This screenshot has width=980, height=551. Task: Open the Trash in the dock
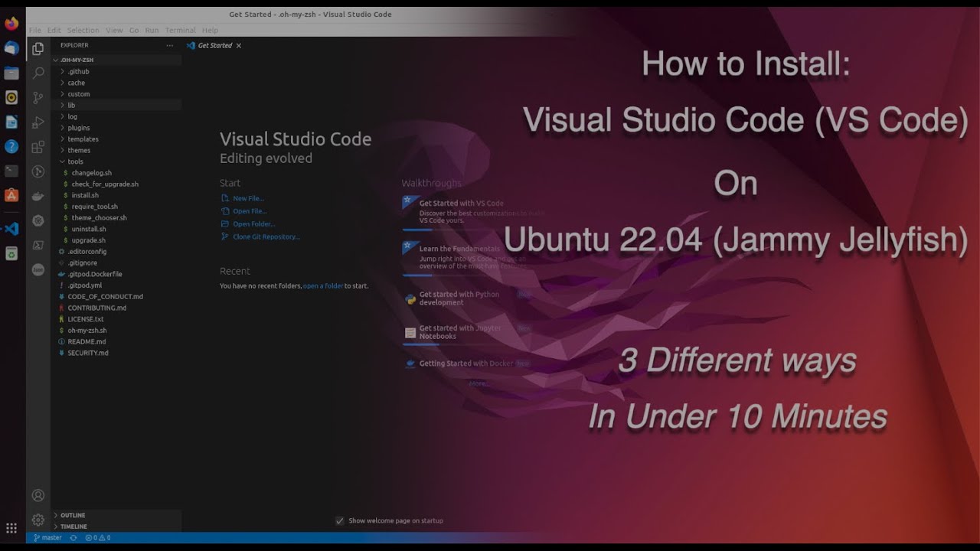pyautogui.click(x=11, y=253)
